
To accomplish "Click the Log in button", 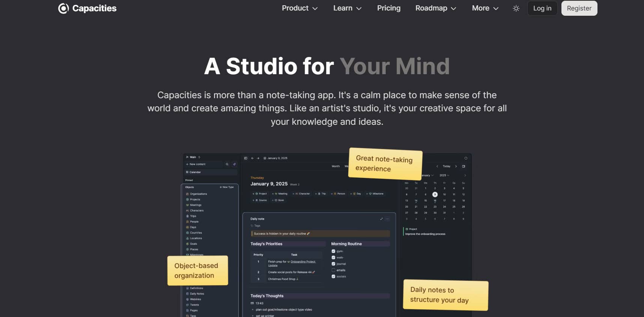I will 542,8.
